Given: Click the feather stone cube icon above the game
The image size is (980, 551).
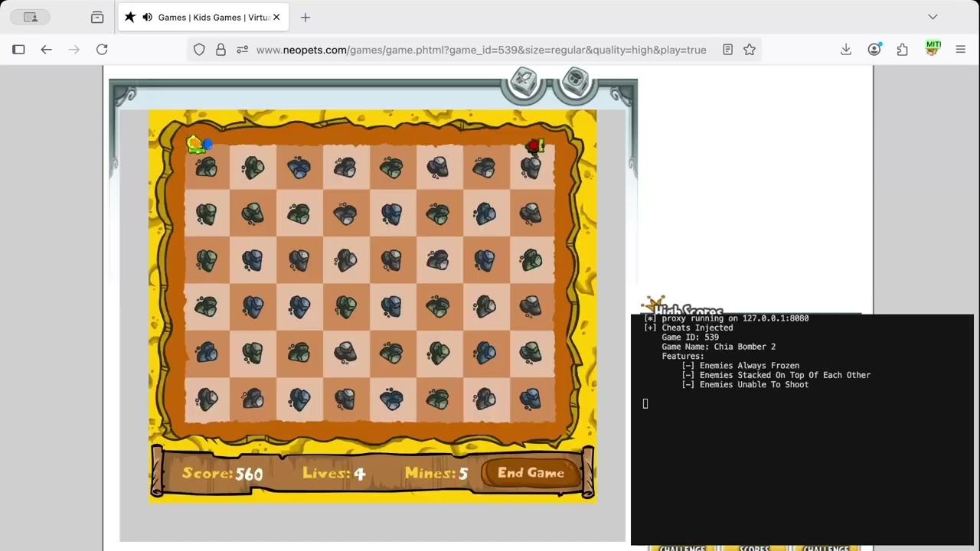Looking at the screenshot, I should pyautogui.click(x=524, y=82).
